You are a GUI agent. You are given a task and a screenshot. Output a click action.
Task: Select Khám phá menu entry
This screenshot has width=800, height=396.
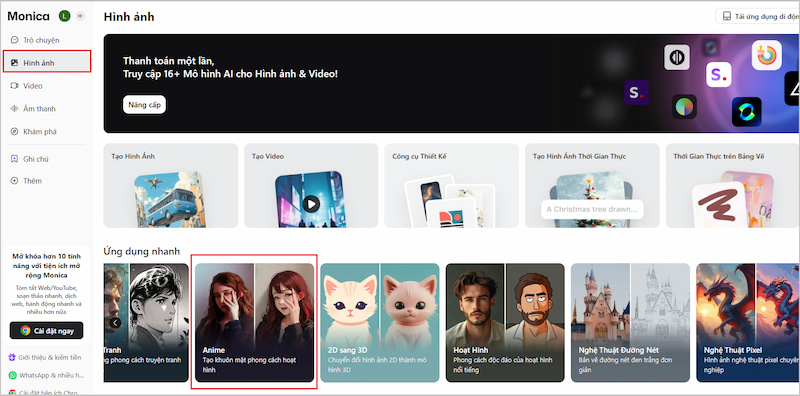[47, 132]
